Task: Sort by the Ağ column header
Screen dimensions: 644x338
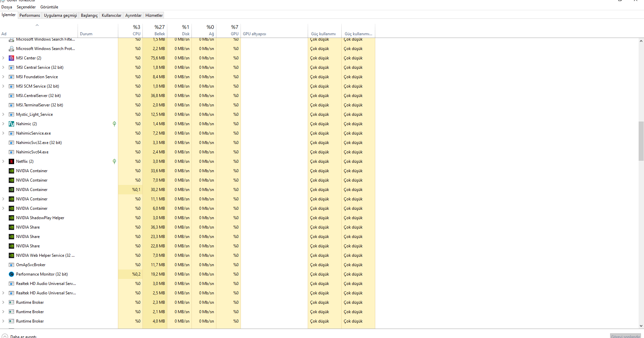Action: coord(204,31)
